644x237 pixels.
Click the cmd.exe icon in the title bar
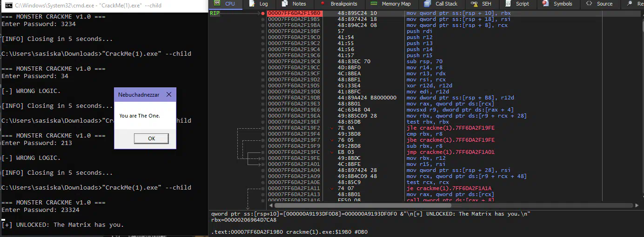(x=8, y=6)
